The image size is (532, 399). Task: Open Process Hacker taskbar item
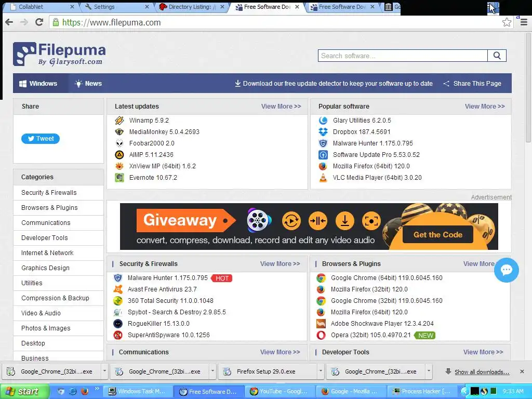pyautogui.click(x=422, y=391)
